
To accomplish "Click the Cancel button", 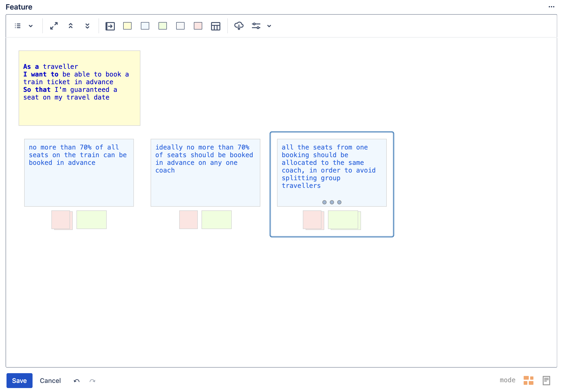I will tap(50, 381).
